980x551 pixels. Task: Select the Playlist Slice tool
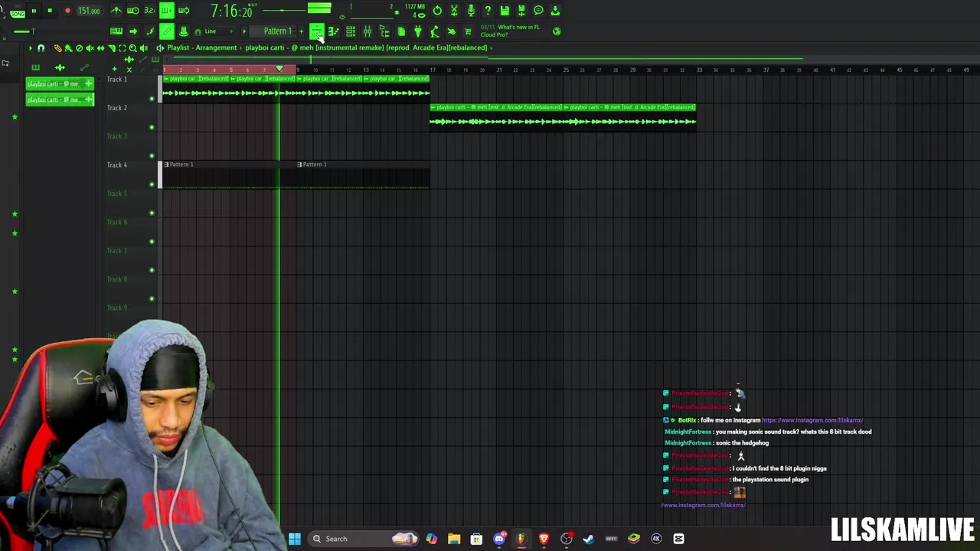point(111,48)
